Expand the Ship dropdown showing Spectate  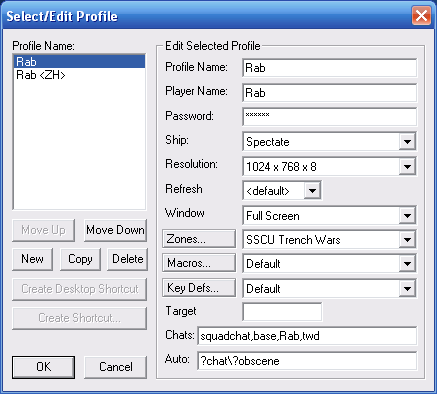tap(407, 142)
